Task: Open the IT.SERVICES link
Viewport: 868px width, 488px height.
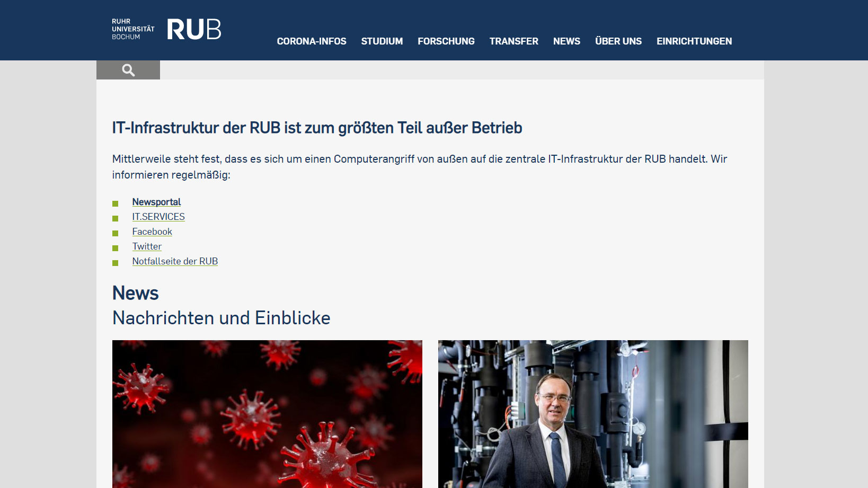Action: pos(158,217)
